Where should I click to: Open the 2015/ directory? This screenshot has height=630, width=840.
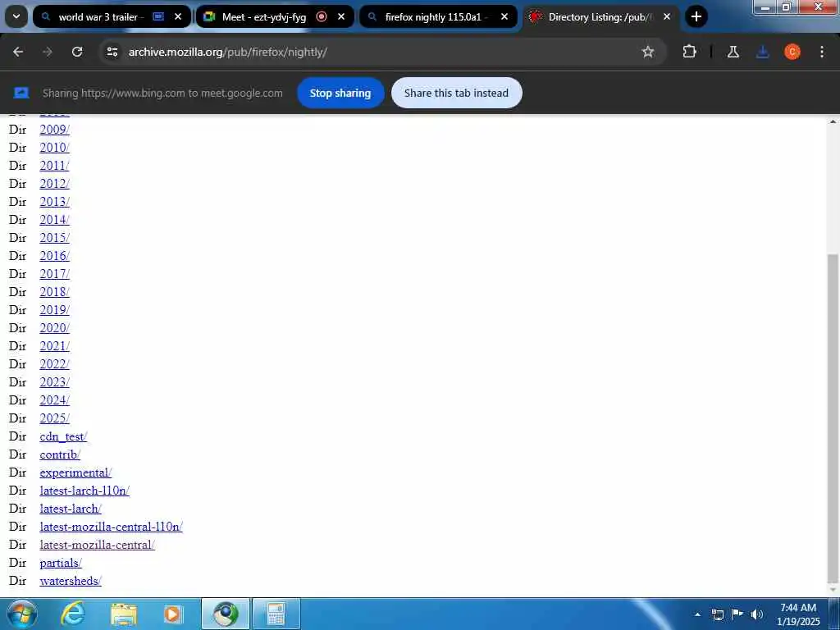(x=55, y=238)
